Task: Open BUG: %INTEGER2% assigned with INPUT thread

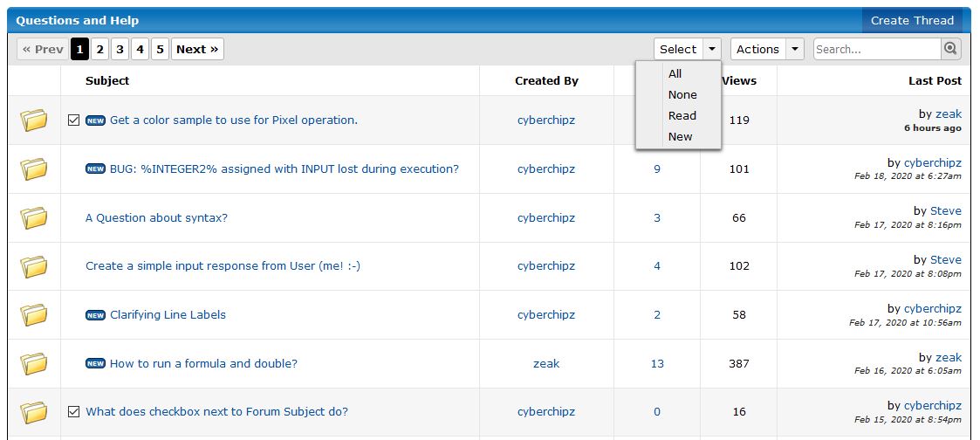Action: coord(284,168)
